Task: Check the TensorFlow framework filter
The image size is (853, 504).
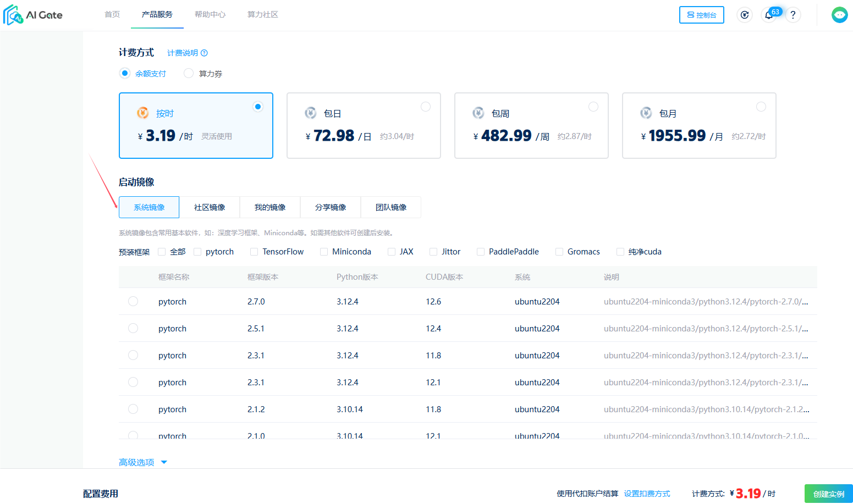Action: [254, 252]
